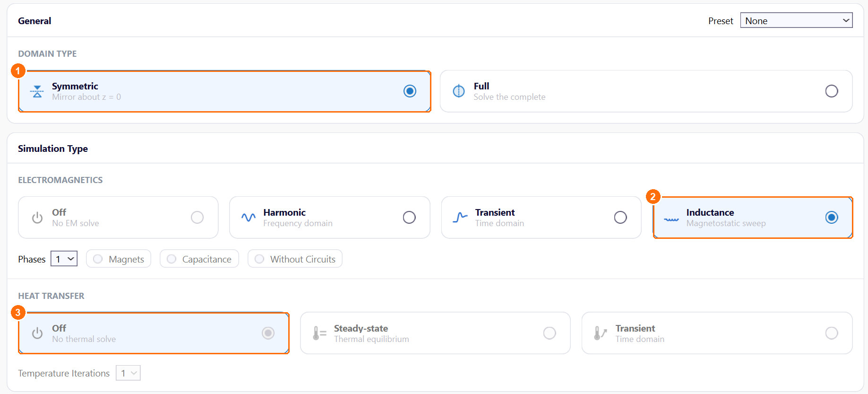Toggle the Magnets option
Screen dimensions: 868x394
point(119,259)
